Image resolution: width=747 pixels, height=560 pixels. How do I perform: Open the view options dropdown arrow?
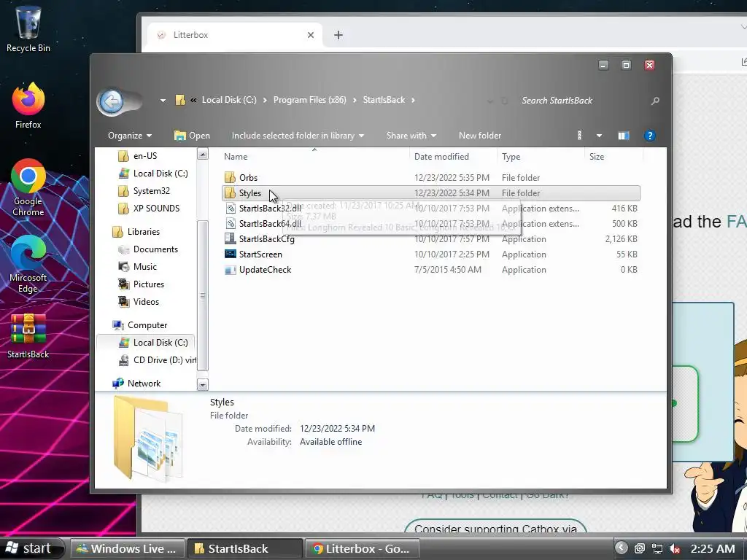click(599, 136)
